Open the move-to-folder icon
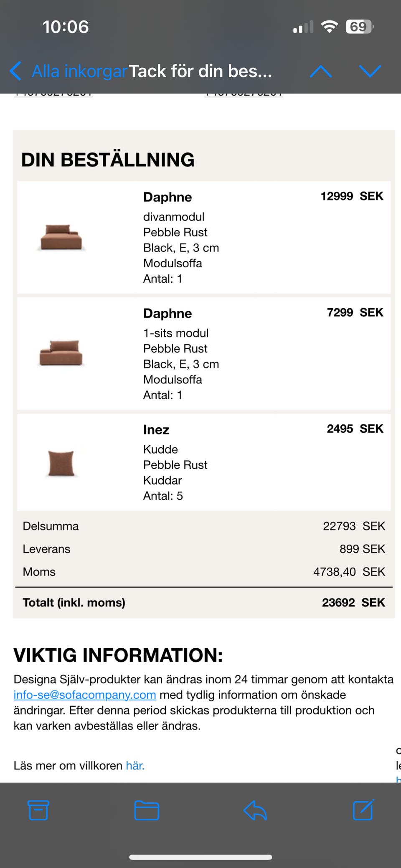This screenshot has width=401, height=868. point(147,810)
